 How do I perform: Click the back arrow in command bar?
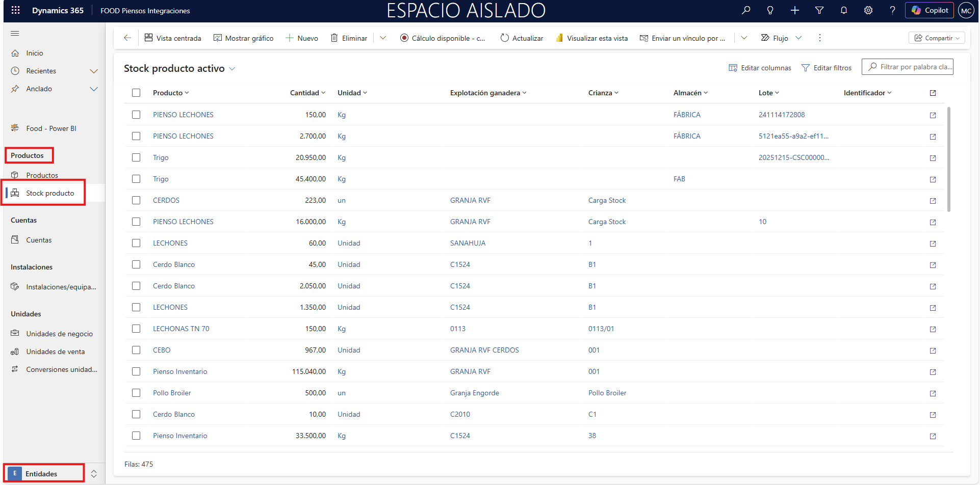(x=127, y=38)
